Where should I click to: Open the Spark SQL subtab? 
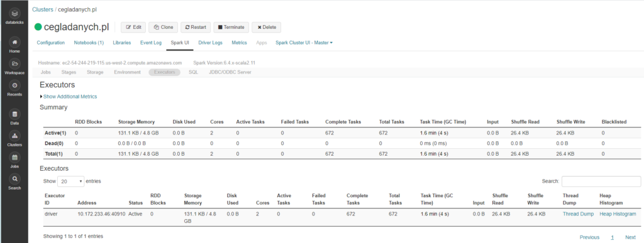click(193, 72)
